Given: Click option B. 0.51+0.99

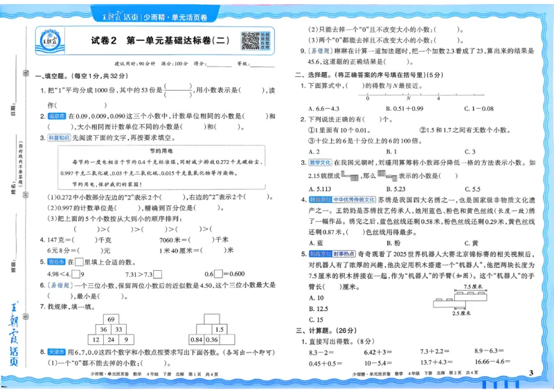Looking at the screenshot, I should coord(404,109).
